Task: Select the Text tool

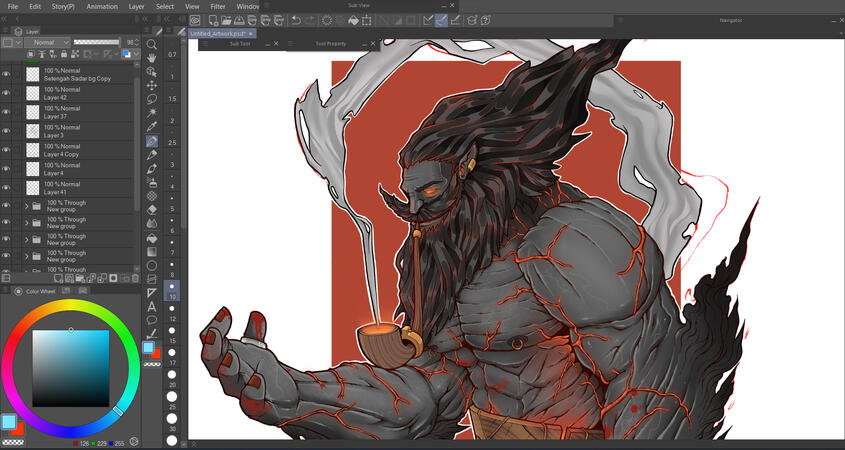Action: pyautogui.click(x=151, y=306)
